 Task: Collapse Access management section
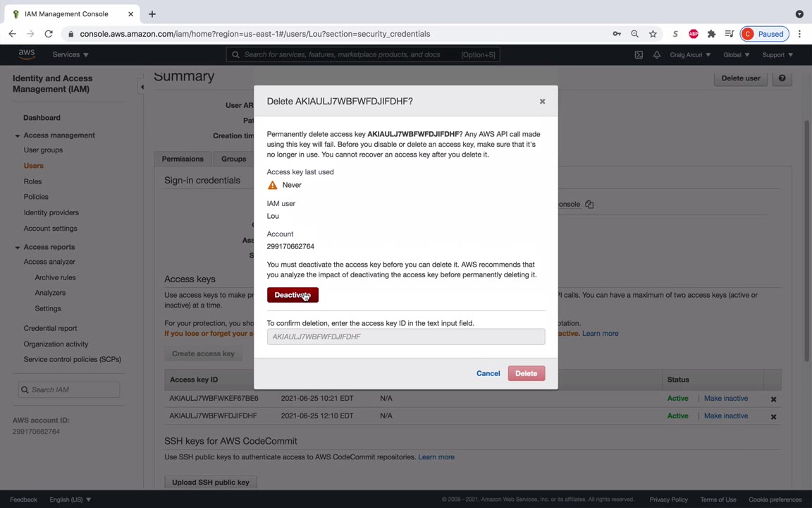click(17, 135)
